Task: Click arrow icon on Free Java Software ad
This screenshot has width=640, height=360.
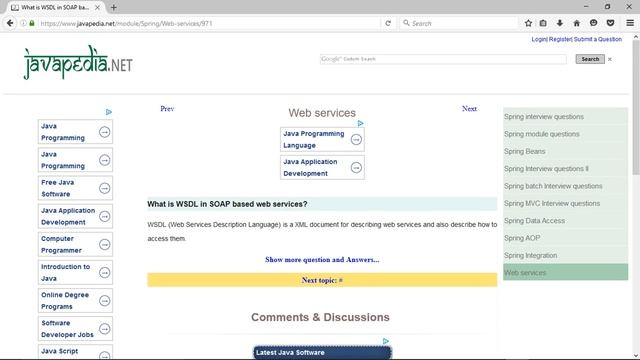Action: [104, 188]
